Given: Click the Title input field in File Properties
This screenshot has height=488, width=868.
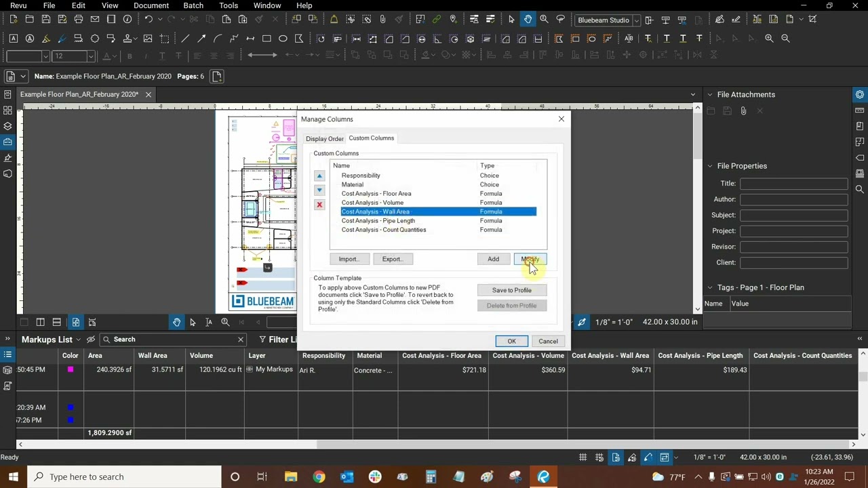Looking at the screenshot, I should (793, 184).
